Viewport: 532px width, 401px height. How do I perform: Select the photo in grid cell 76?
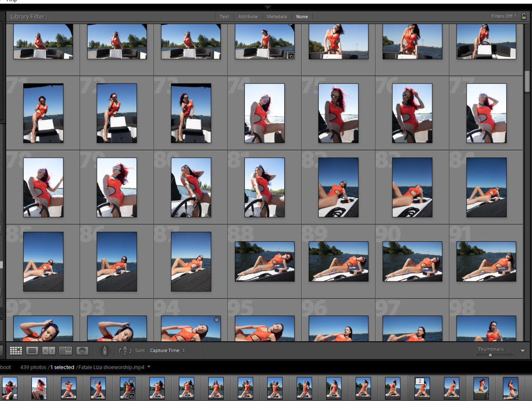click(412, 113)
